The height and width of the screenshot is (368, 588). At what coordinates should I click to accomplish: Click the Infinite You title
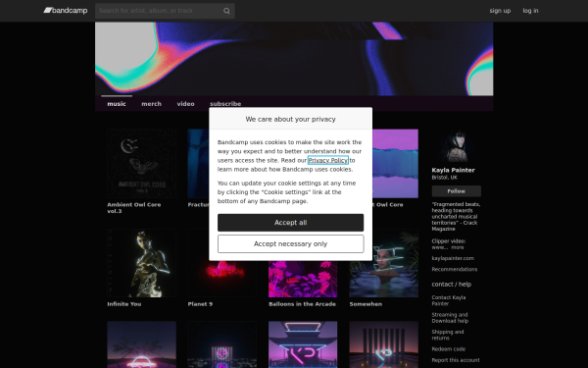click(x=124, y=304)
